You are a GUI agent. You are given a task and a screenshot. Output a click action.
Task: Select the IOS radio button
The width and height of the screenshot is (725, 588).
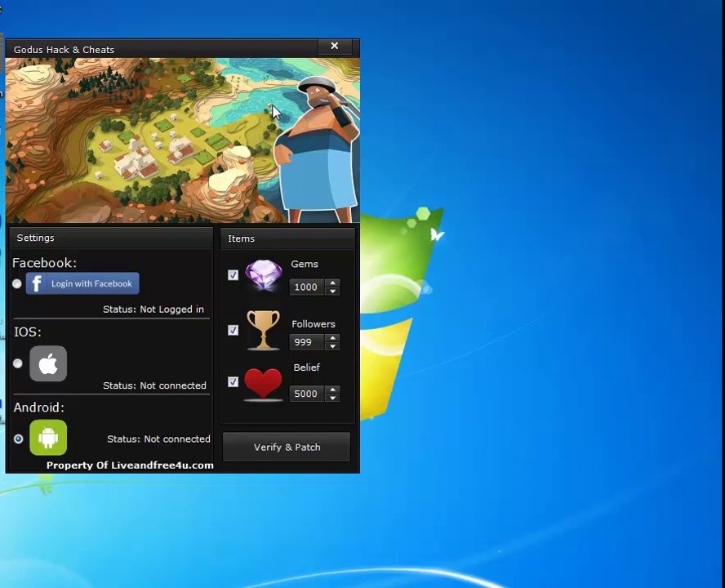[18, 363]
